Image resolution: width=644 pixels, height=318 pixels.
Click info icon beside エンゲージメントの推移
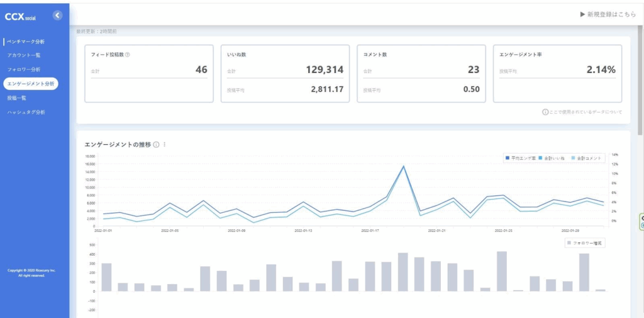(x=156, y=144)
